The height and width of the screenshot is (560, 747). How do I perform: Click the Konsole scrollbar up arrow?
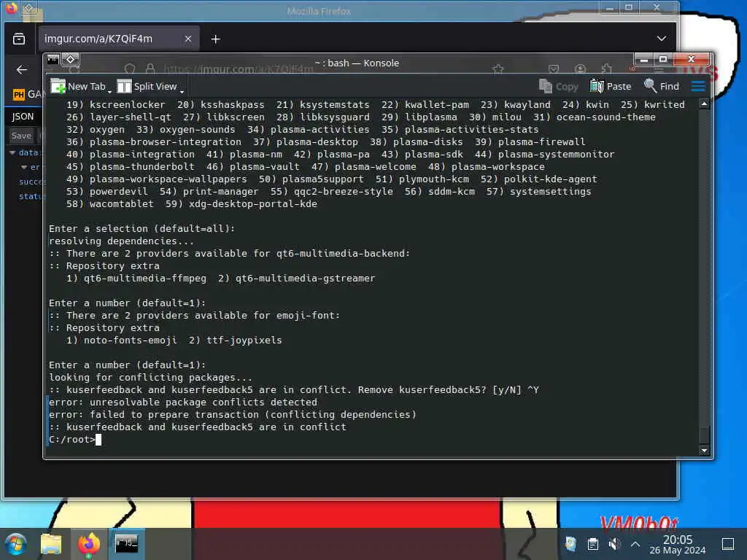(704, 104)
